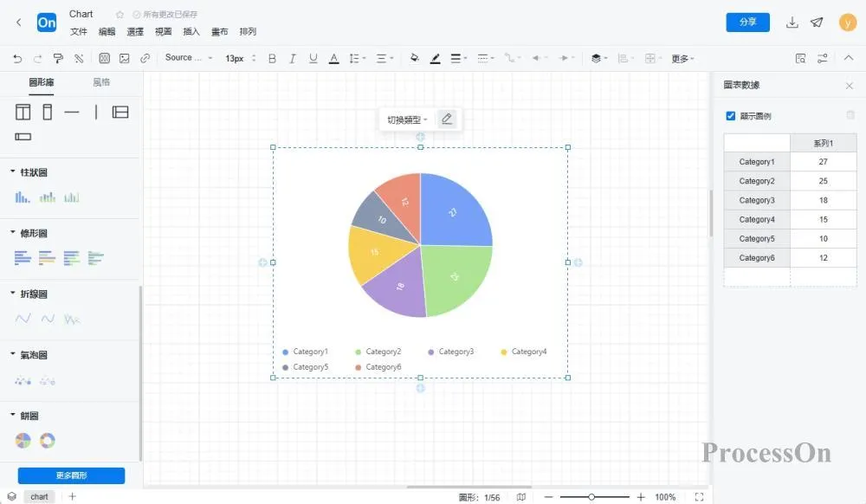The image size is (866, 504).
Task: Open the 插入 menu
Action: point(191,32)
